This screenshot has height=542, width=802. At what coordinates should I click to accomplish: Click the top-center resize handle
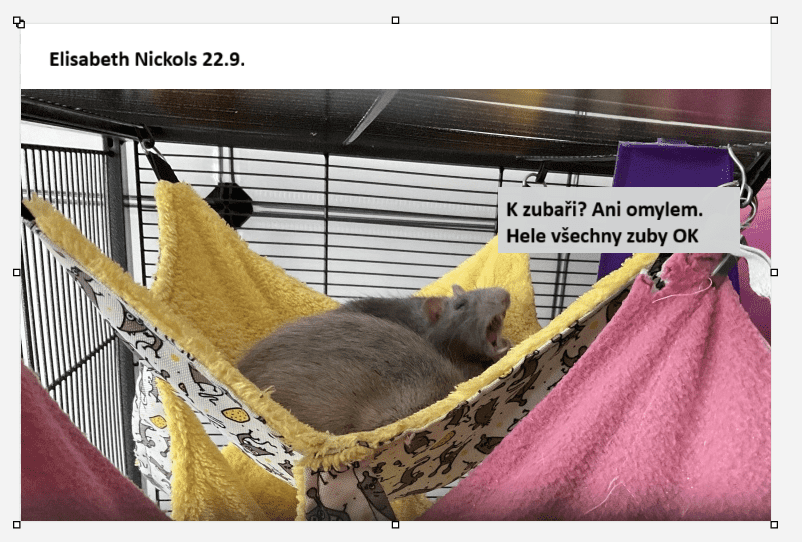tap(395, 20)
